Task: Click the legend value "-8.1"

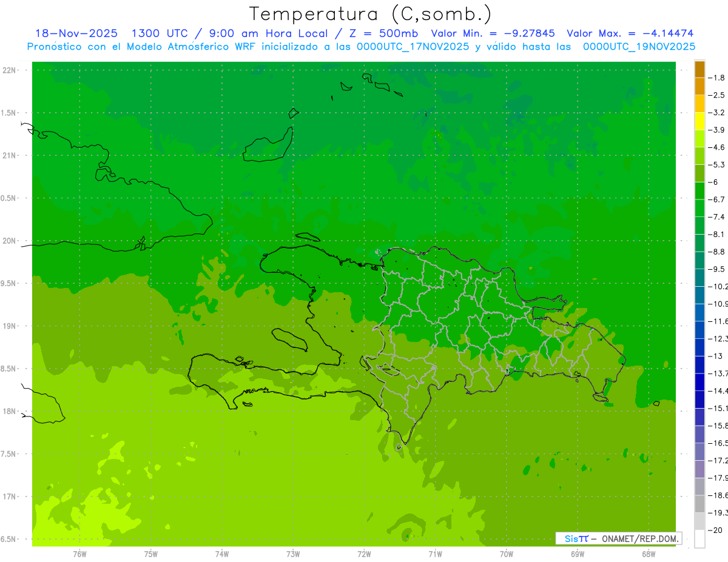Action: [x=718, y=234]
